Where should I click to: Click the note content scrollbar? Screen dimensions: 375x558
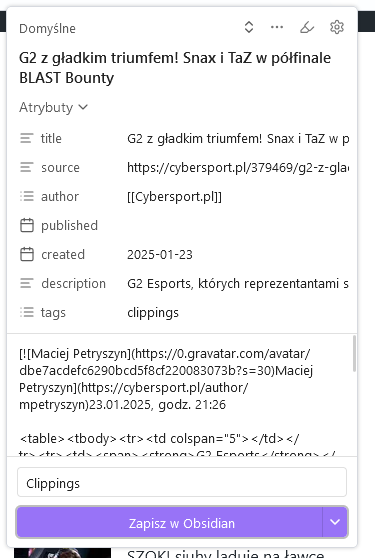click(354, 354)
